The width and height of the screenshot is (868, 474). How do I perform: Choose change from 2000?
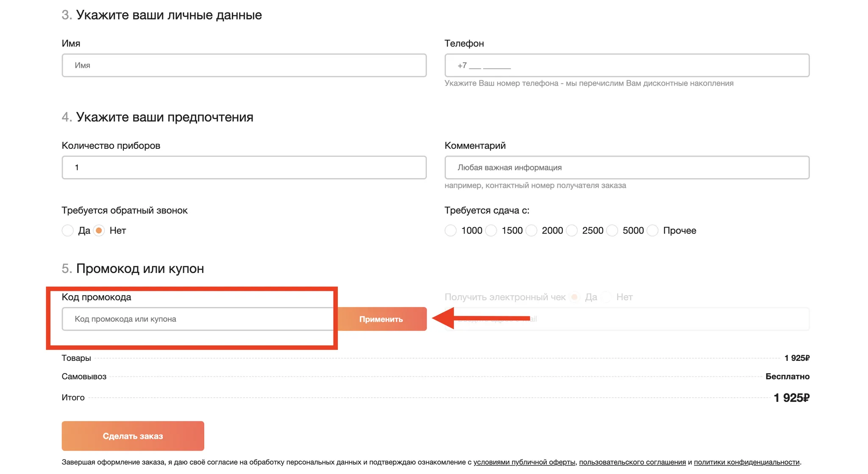tap(531, 231)
